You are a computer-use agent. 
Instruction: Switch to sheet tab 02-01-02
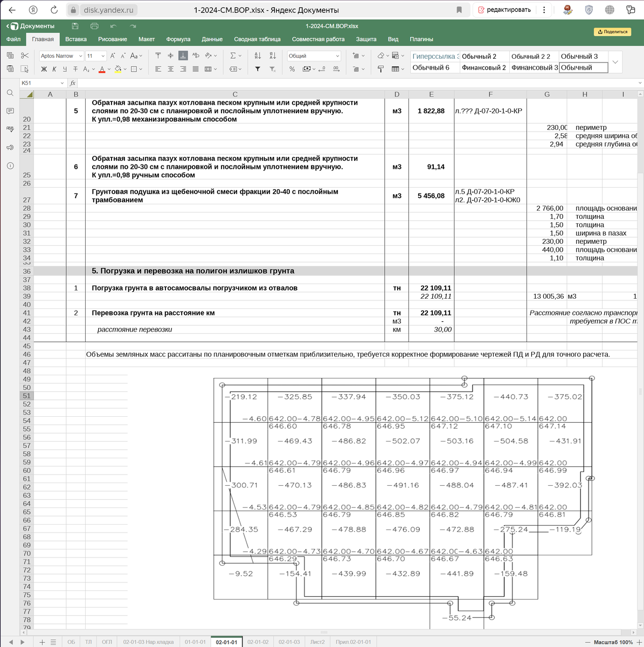[x=258, y=642]
